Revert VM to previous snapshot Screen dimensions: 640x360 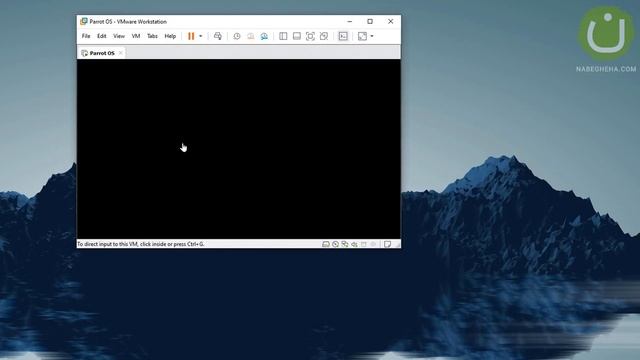click(x=251, y=36)
